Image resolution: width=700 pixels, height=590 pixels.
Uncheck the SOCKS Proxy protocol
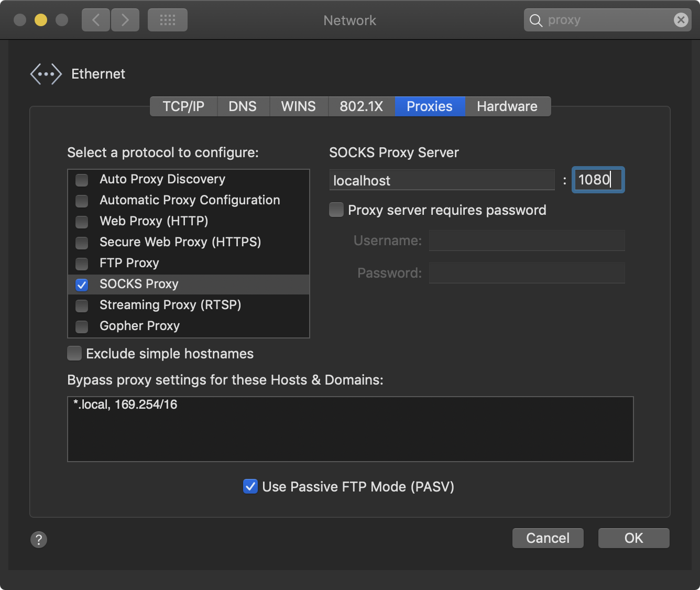click(82, 285)
